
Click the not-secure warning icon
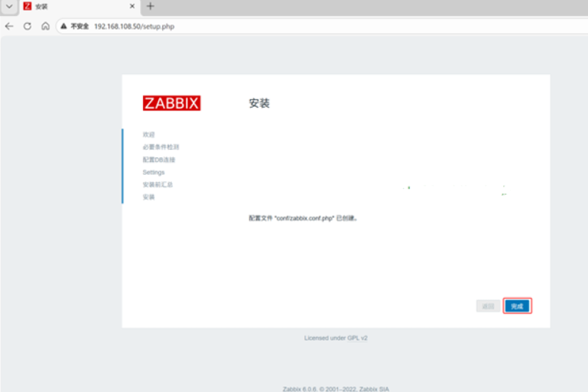pyautogui.click(x=63, y=26)
